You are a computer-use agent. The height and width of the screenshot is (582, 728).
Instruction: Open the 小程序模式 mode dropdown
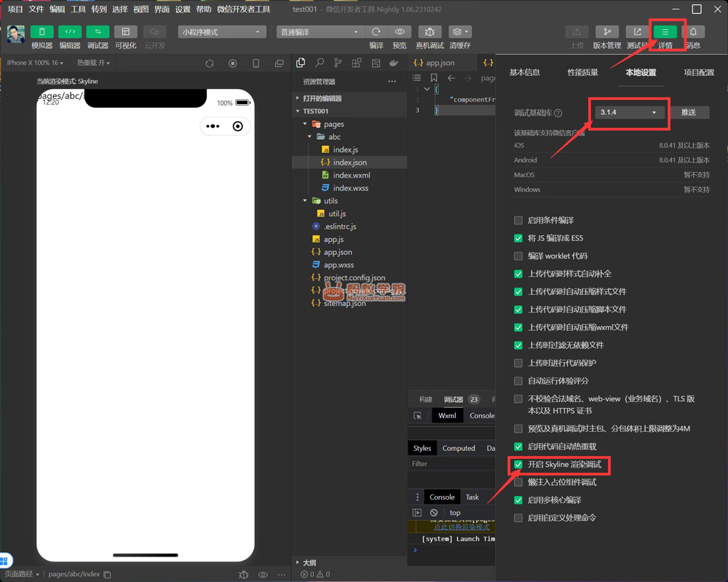tap(222, 32)
